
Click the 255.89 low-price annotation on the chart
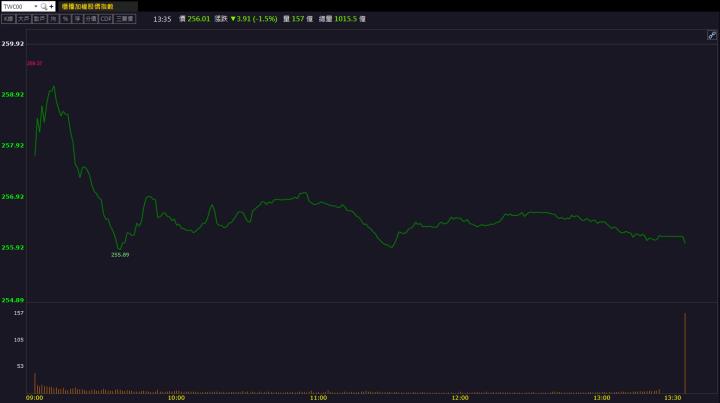(120, 255)
